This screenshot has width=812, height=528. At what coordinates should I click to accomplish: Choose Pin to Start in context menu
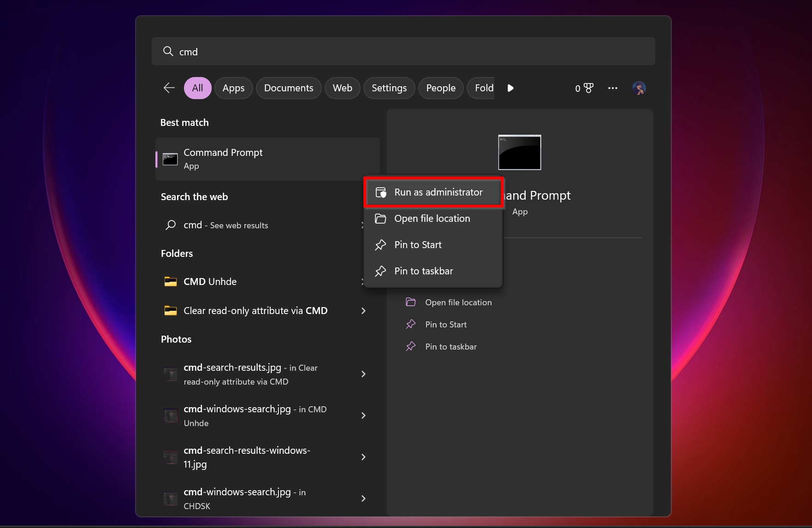(x=433, y=244)
